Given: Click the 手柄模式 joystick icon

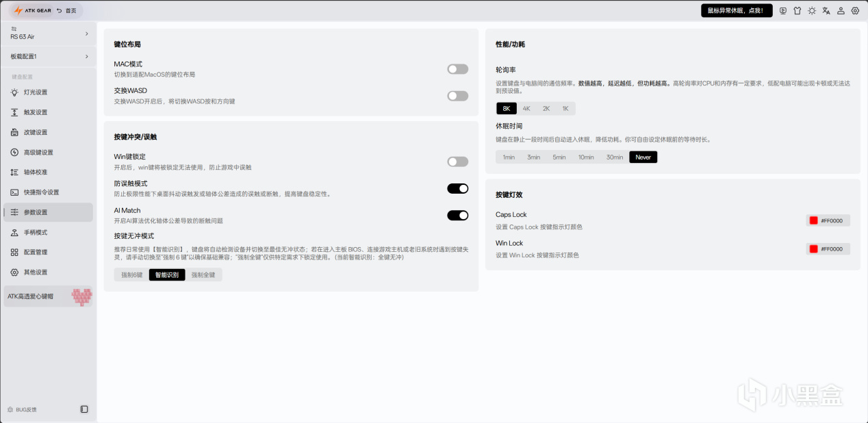Looking at the screenshot, I should [x=14, y=233].
